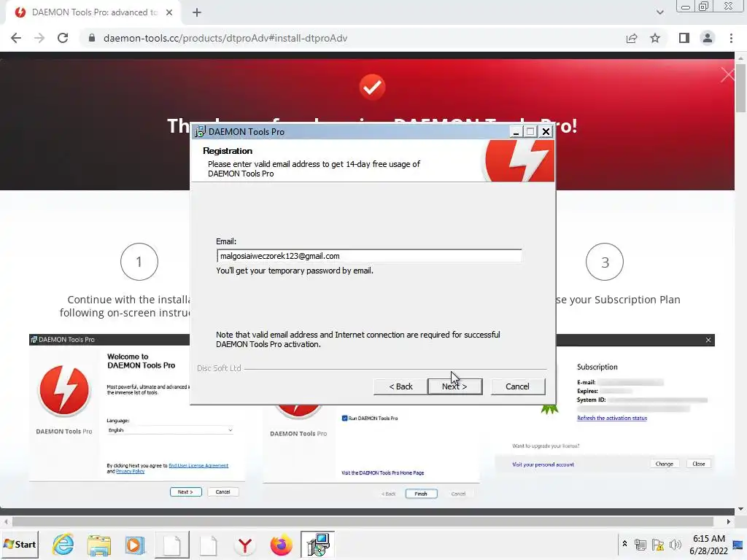
Task: Click the page horizontal scrollbar
Action: pos(362,521)
